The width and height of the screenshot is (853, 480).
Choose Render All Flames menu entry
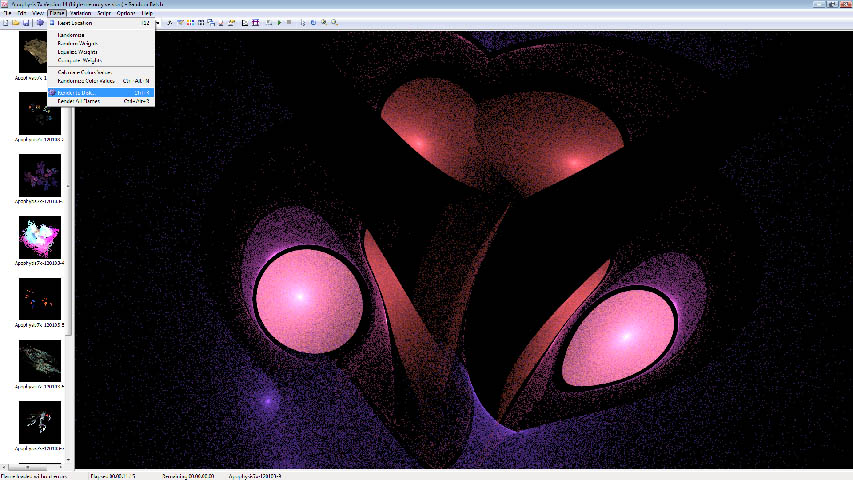coord(101,101)
